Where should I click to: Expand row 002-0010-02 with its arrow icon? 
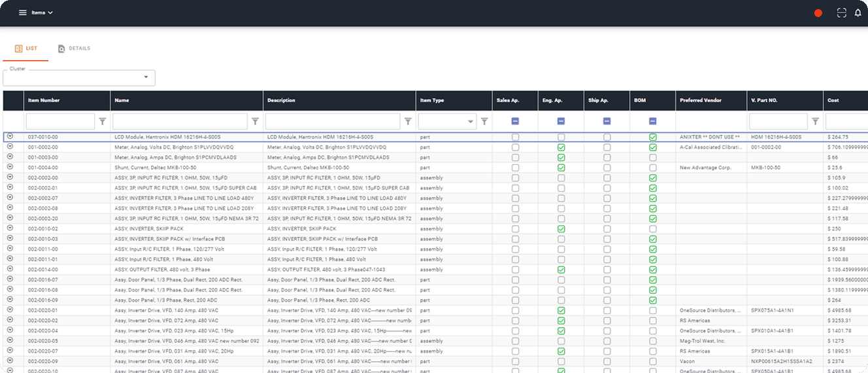click(10, 228)
